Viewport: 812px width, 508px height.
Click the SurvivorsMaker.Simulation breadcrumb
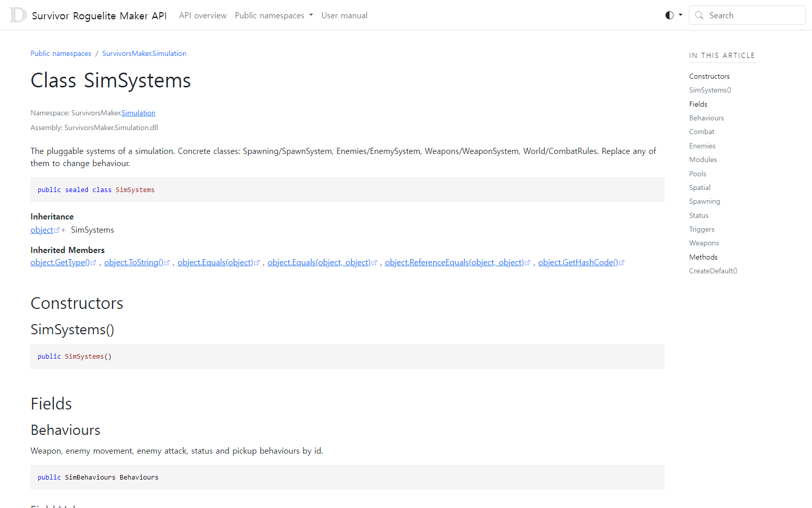click(x=144, y=53)
